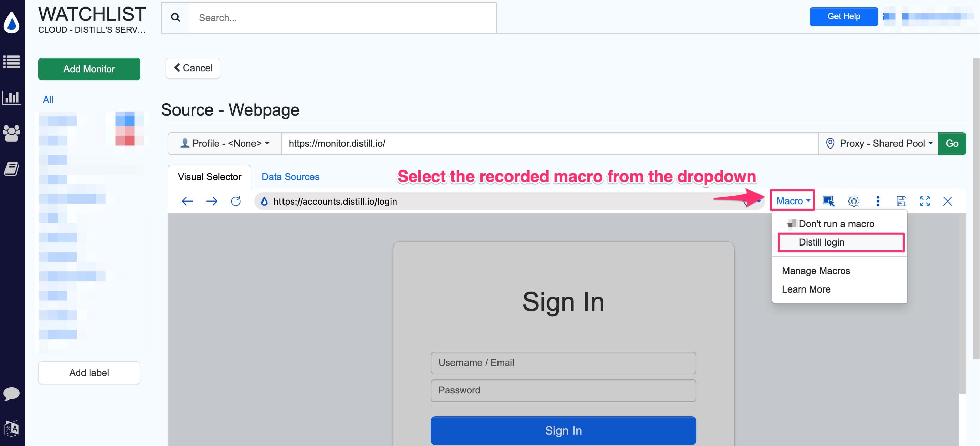The image size is (980, 446).
Task: Click the save floppy disk icon
Action: coord(901,201)
